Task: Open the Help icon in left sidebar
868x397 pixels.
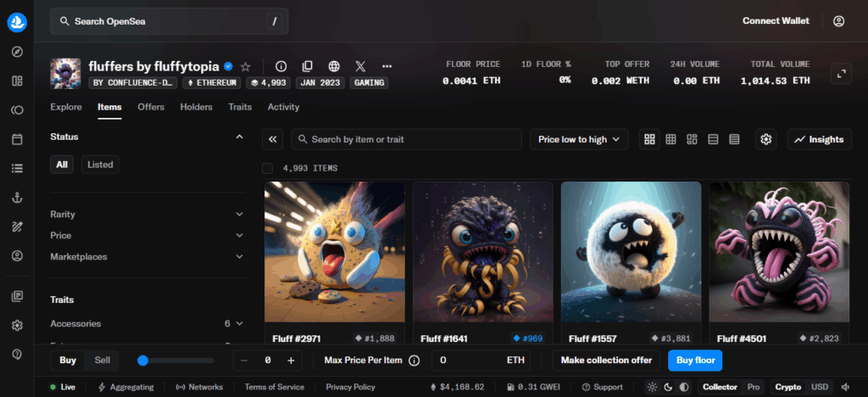Action: 17,354
